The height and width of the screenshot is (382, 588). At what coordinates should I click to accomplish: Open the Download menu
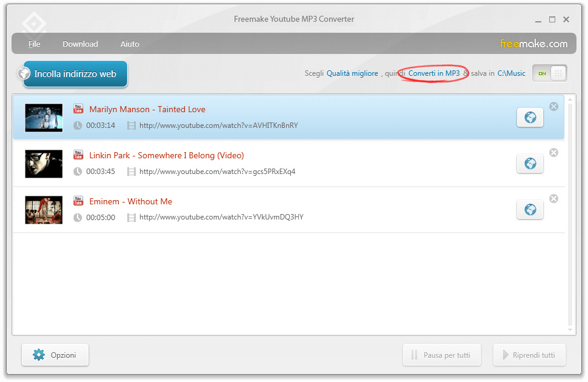[80, 44]
